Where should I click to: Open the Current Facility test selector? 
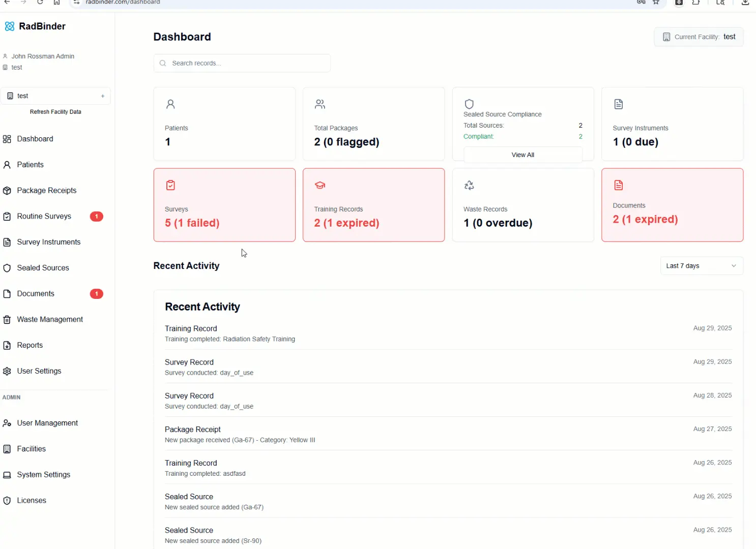[x=699, y=37]
